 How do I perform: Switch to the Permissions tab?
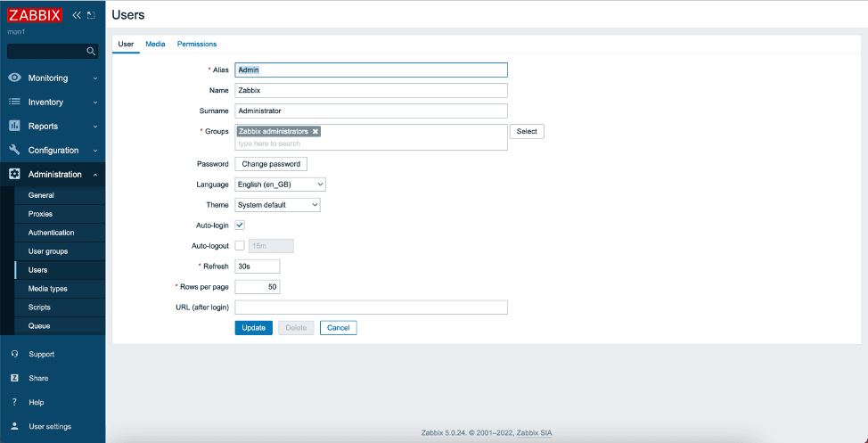coord(197,45)
